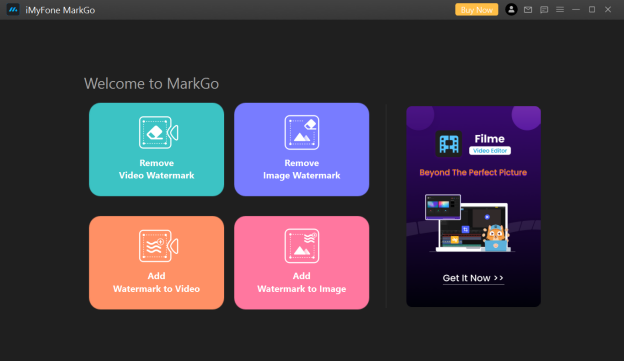
Task: Click the Buy Now button
Action: 476,10
